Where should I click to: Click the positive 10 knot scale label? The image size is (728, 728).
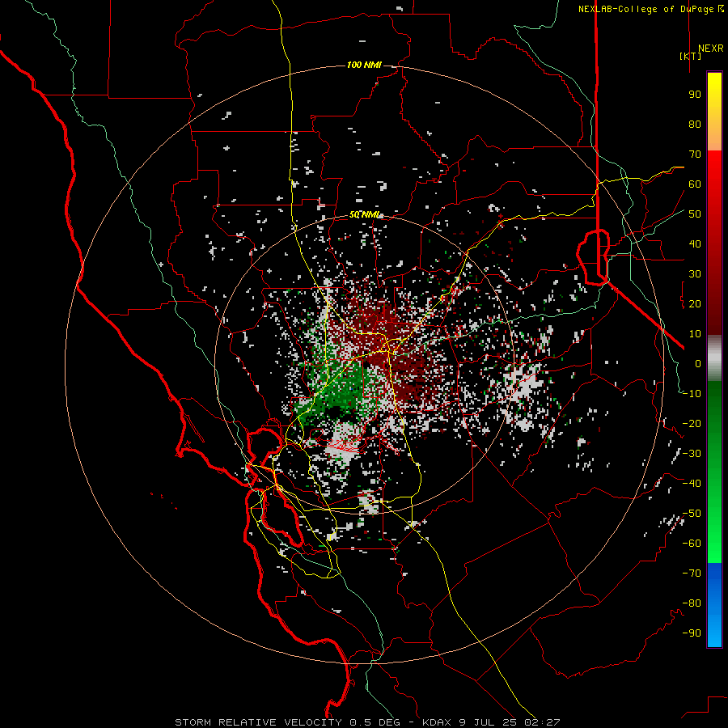point(695,334)
